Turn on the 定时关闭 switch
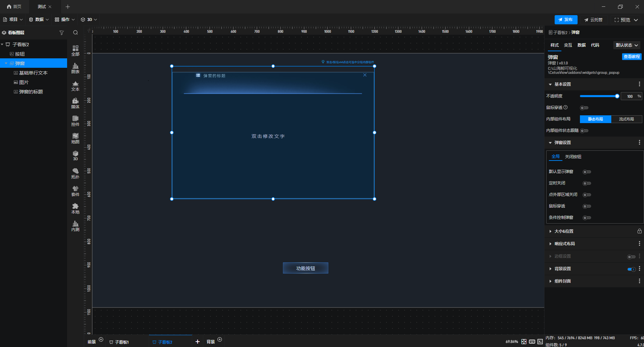The height and width of the screenshot is (347, 644). tap(587, 183)
